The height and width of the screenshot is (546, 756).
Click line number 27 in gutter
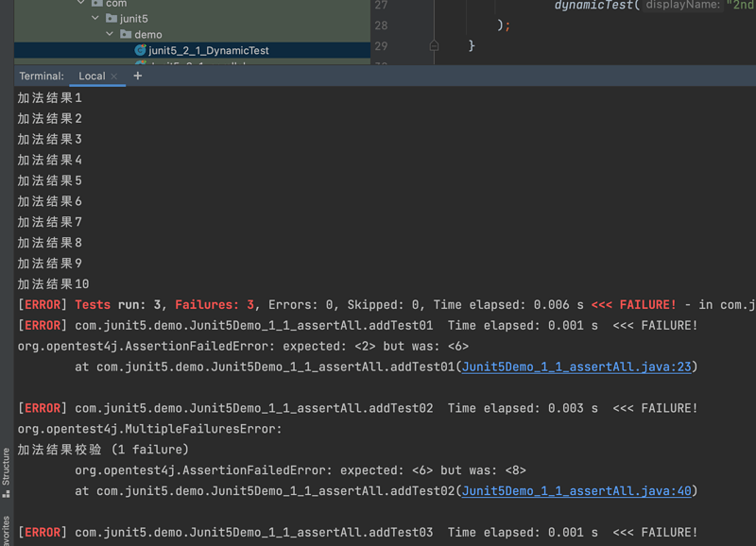click(x=381, y=5)
